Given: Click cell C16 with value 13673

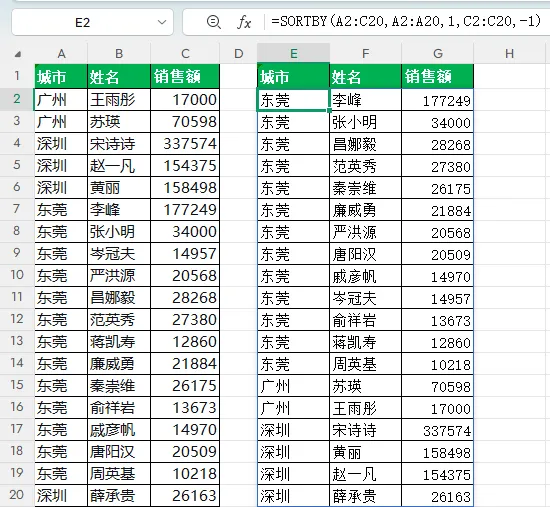Looking at the screenshot, I should (185, 407).
